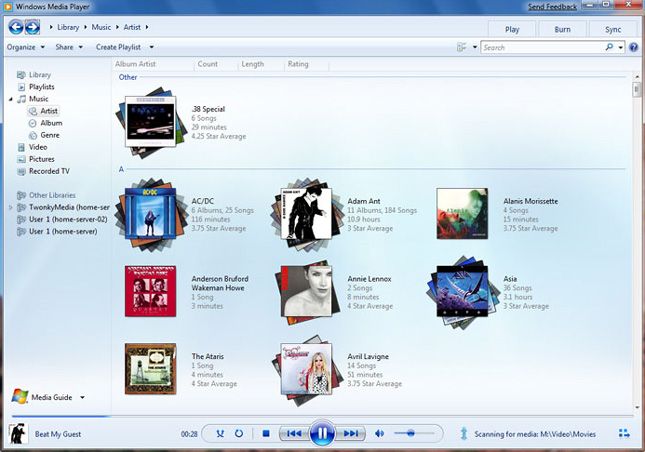Switch to Now Playing mode icon
Screen dimensions: 645x452
click(624, 433)
